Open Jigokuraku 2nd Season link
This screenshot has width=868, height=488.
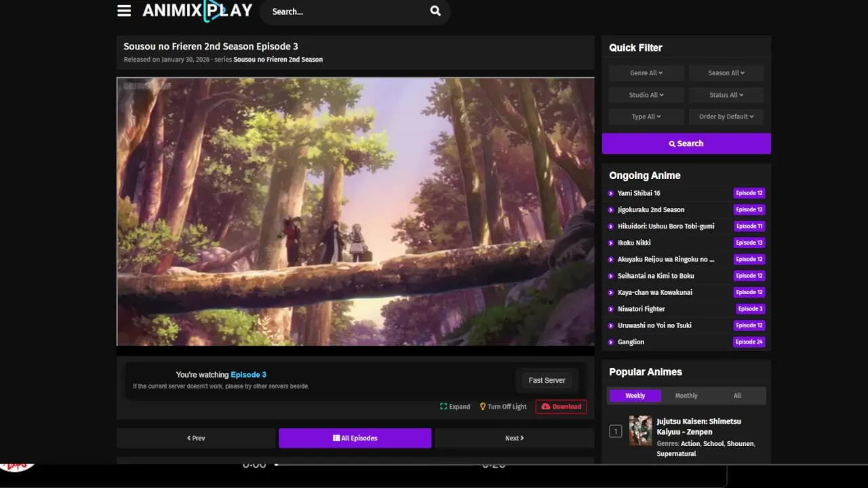click(x=651, y=209)
